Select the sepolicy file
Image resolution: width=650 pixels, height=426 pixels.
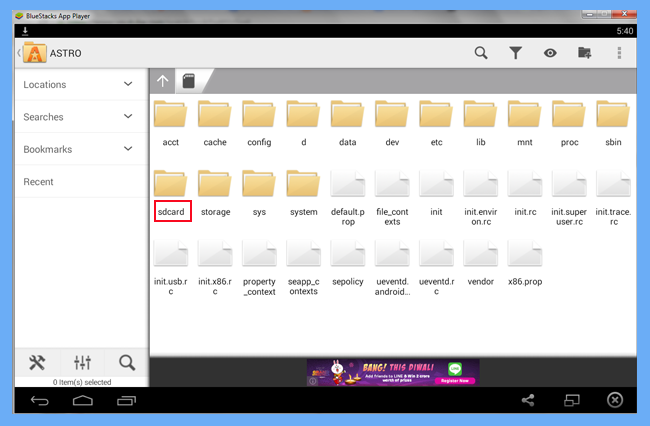(348, 263)
